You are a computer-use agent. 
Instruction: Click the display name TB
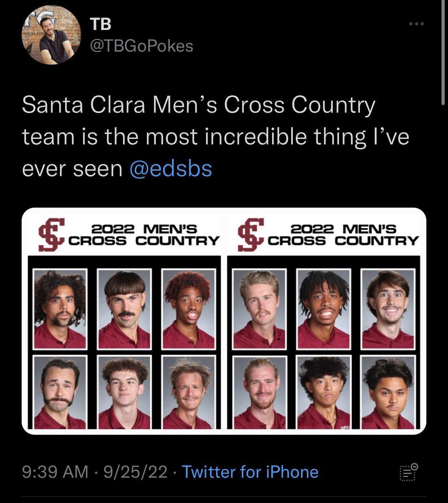100,24
